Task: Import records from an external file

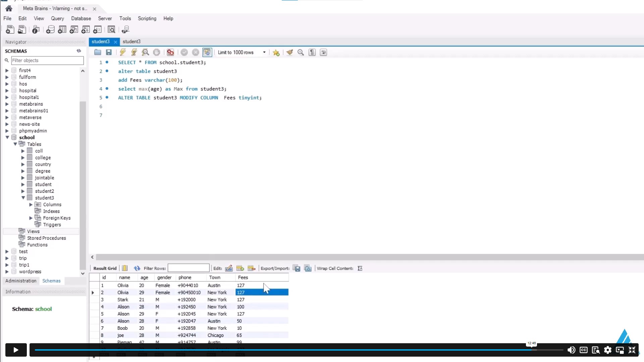Action: pyautogui.click(x=308, y=268)
